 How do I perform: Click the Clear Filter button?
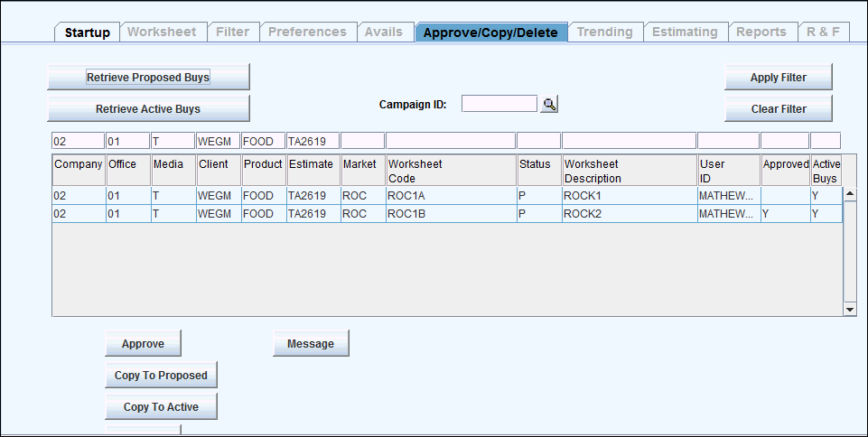779,108
